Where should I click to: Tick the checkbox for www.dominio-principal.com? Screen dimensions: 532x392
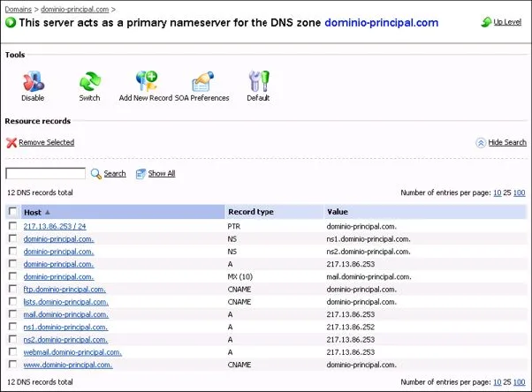click(12, 365)
